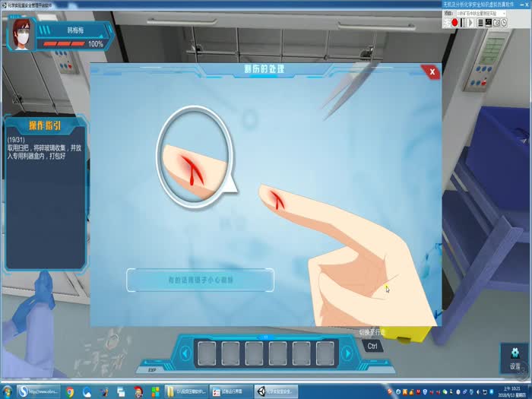The width and height of the screenshot is (532, 399).
Task: Click the red record button
Action: click(x=454, y=23)
